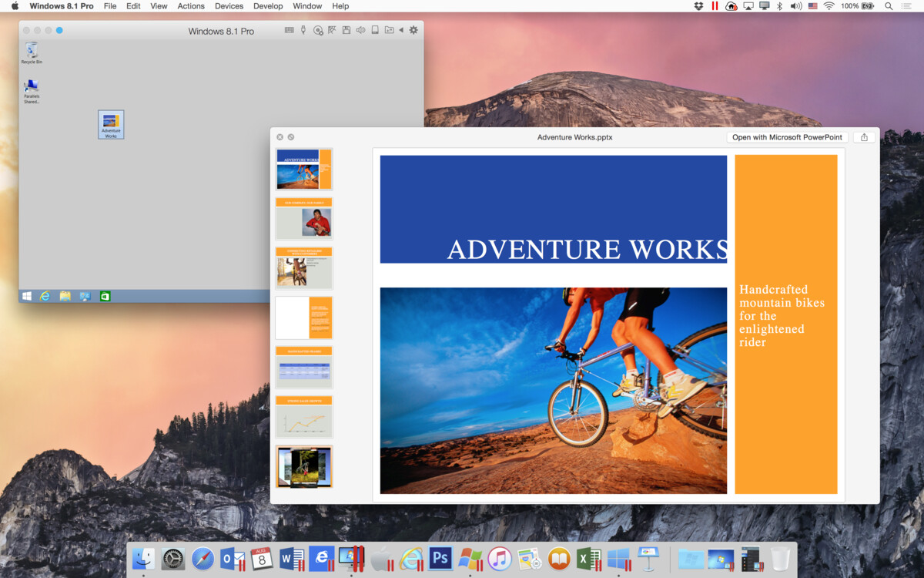This screenshot has width=924, height=578.
Task: Click the USB devices icon in Parallels toolbar
Action: 303,31
